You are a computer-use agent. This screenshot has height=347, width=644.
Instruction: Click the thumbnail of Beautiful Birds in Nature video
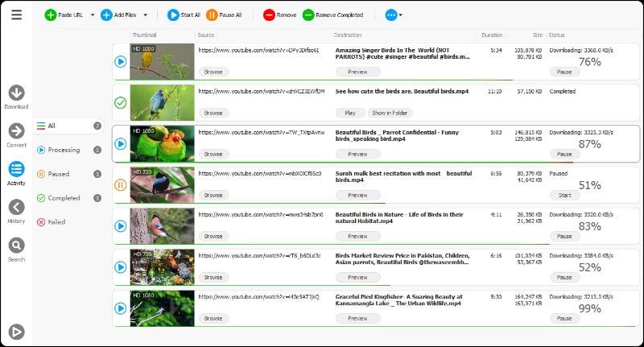coord(163,226)
